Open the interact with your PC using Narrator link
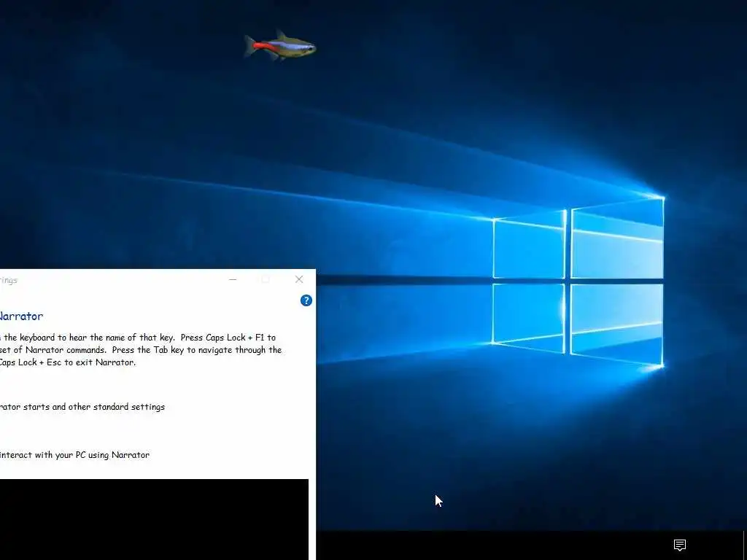Image resolution: width=747 pixels, height=560 pixels. coord(74,455)
